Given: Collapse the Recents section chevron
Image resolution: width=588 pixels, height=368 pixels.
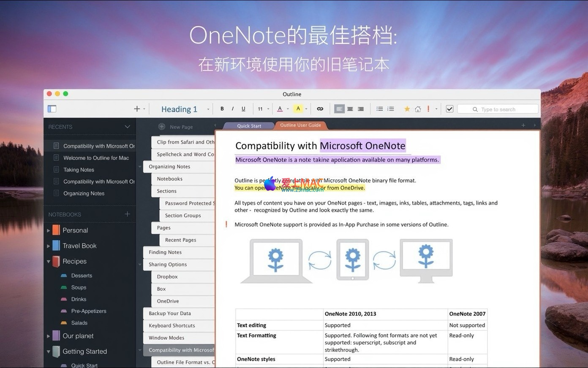Looking at the screenshot, I should (127, 127).
